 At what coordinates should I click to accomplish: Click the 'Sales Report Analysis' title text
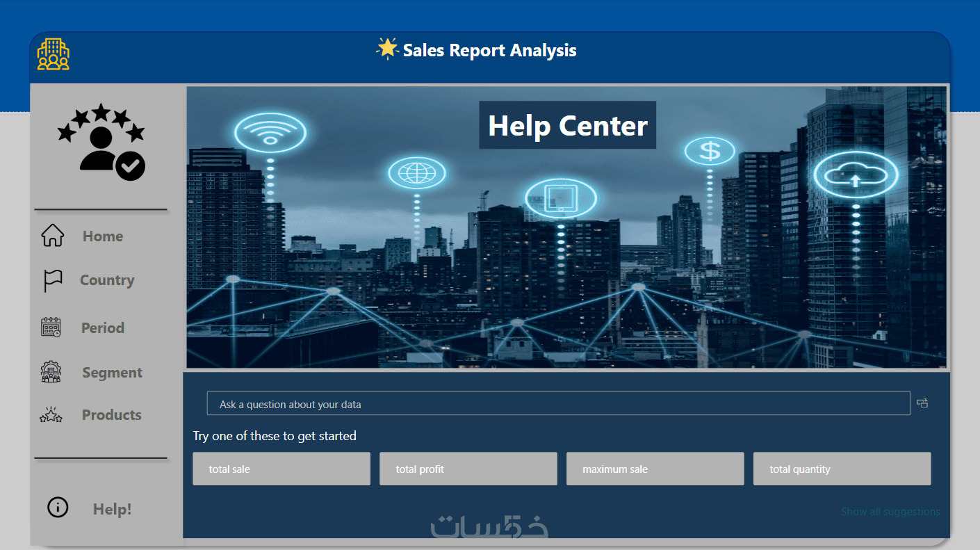tap(490, 50)
